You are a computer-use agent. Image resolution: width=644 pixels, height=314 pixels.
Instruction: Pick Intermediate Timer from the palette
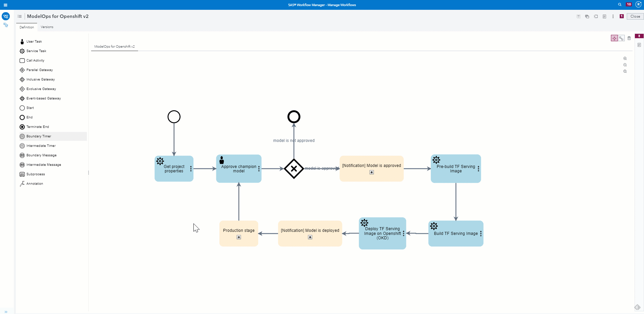pyautogui.click(x=53, y=146)
